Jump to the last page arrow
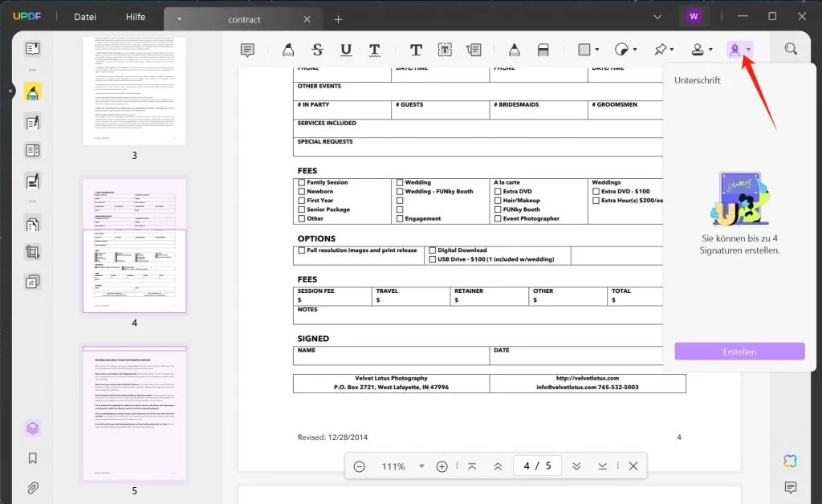 point(602,466)
